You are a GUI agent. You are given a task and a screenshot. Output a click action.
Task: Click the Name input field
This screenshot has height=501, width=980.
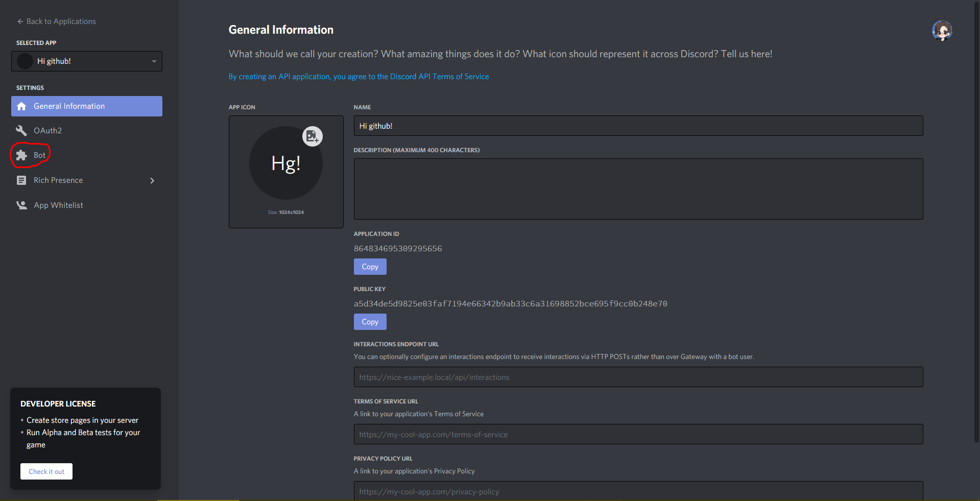638,126
